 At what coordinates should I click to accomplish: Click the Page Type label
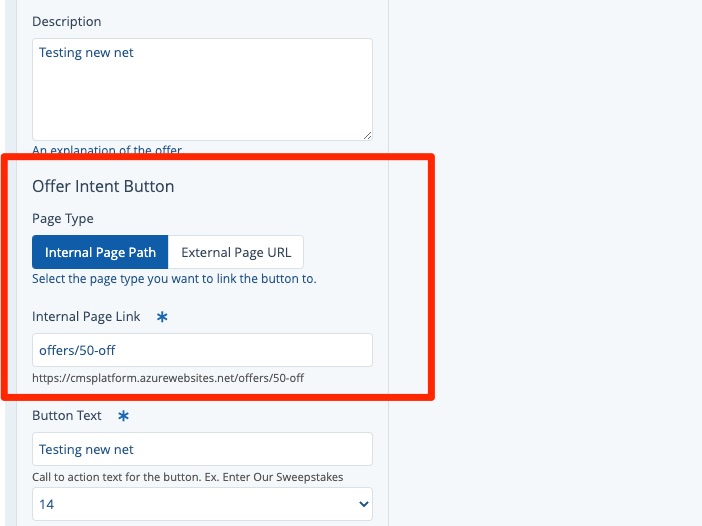63,218
